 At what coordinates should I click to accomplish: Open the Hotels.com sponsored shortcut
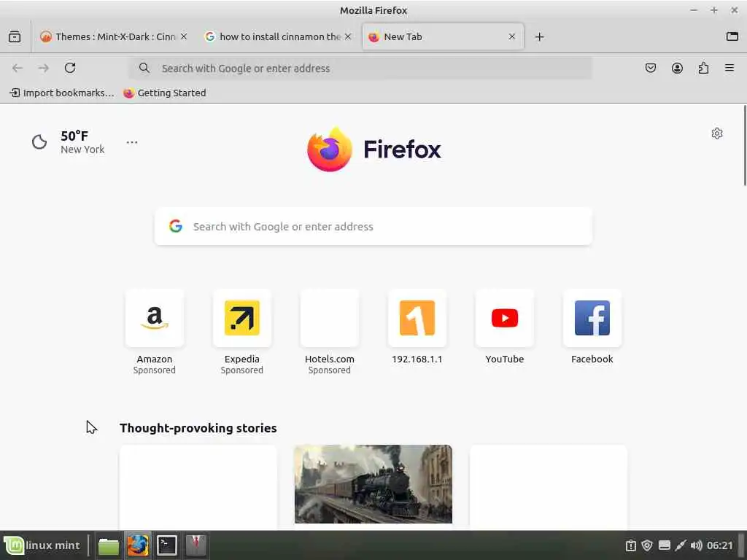click(x=330, y=332)
